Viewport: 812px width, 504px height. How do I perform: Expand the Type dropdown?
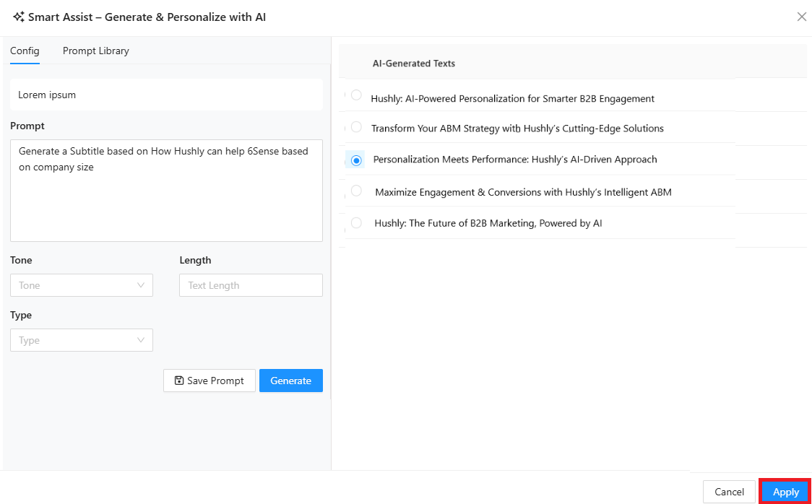point(82,340)
